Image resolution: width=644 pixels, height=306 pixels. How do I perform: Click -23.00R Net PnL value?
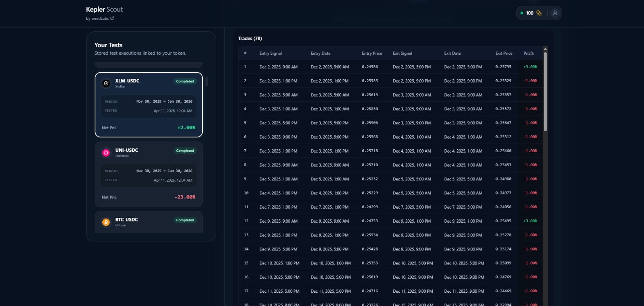[185, 197]
